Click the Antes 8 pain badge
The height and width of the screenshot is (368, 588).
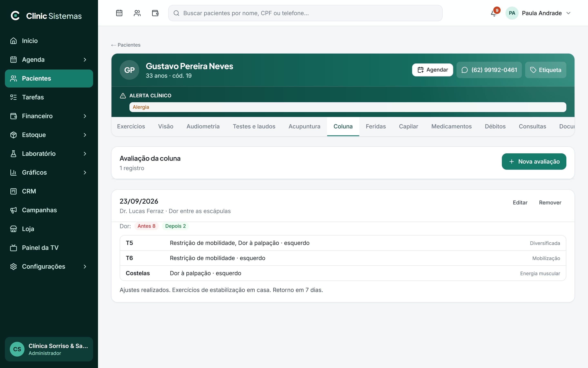pyautogui.click(x=146, y=226)
